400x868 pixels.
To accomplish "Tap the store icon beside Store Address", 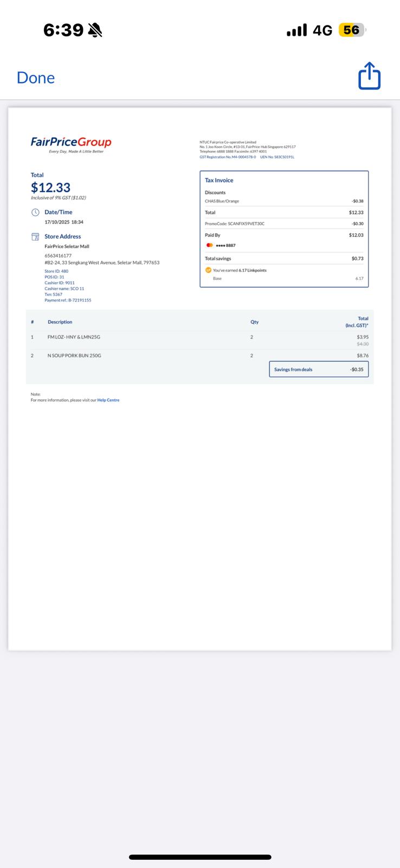I will [35, 237].
